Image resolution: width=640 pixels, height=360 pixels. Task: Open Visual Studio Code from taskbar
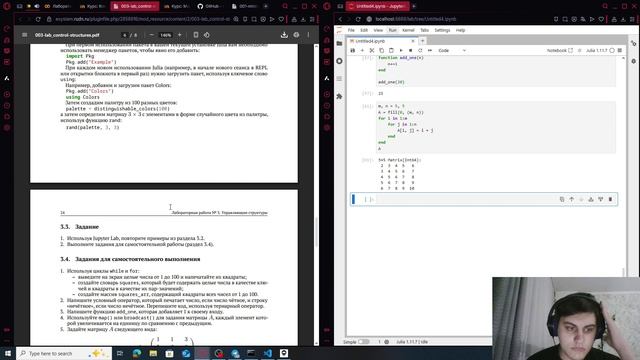pyautogui.click(x=267, y=353)
